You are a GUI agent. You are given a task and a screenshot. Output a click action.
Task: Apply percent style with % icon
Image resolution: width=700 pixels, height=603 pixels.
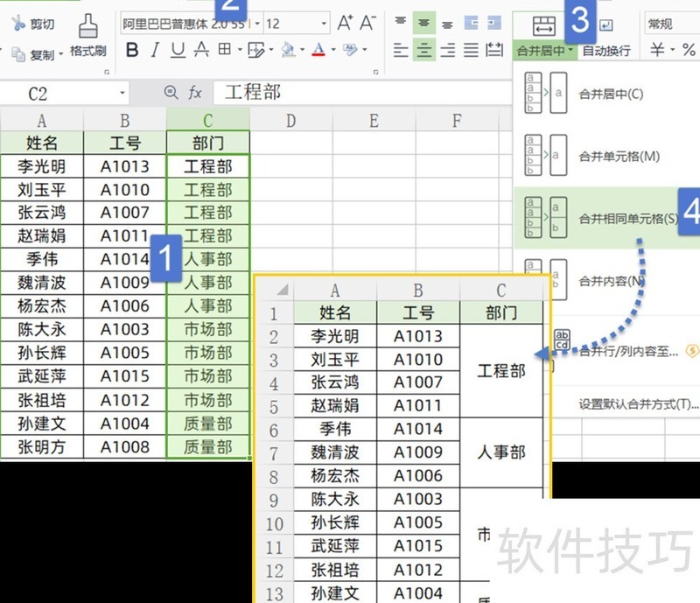tap(689, 50)
